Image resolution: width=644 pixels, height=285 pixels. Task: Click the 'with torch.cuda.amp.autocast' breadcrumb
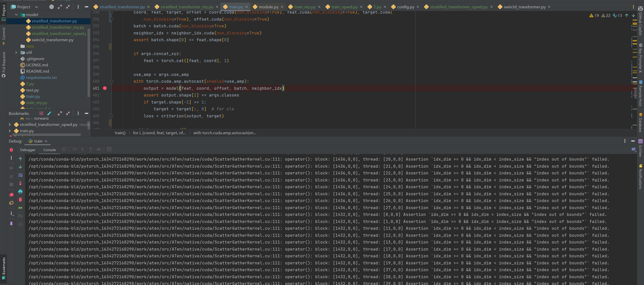coord(225,133)
